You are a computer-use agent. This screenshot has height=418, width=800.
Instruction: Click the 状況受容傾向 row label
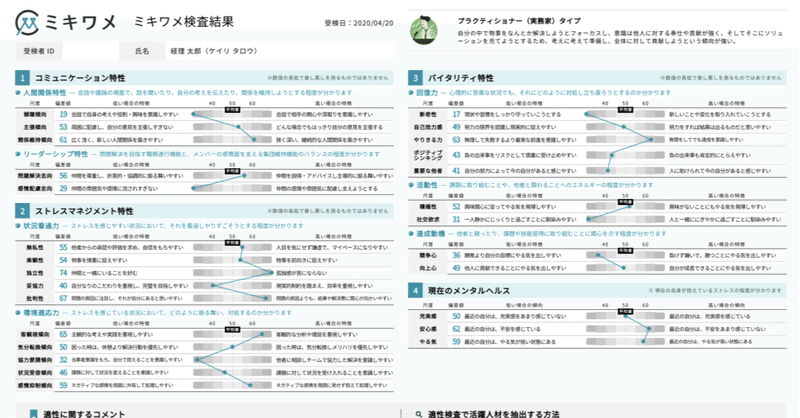[35, 373]
